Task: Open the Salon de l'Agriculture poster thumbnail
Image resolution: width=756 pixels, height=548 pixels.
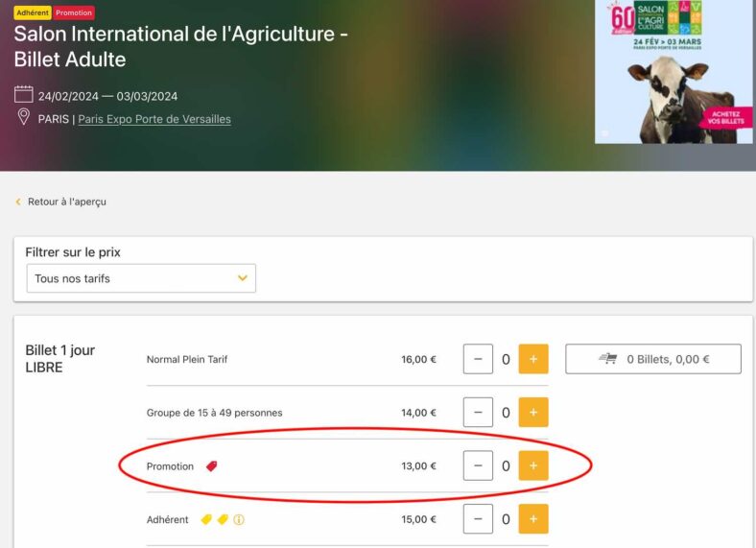Action: pyautogui.click(x=673, y=71)
